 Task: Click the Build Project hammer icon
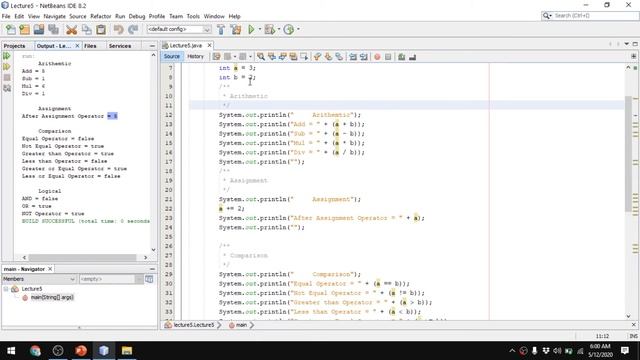pos(221,29)
